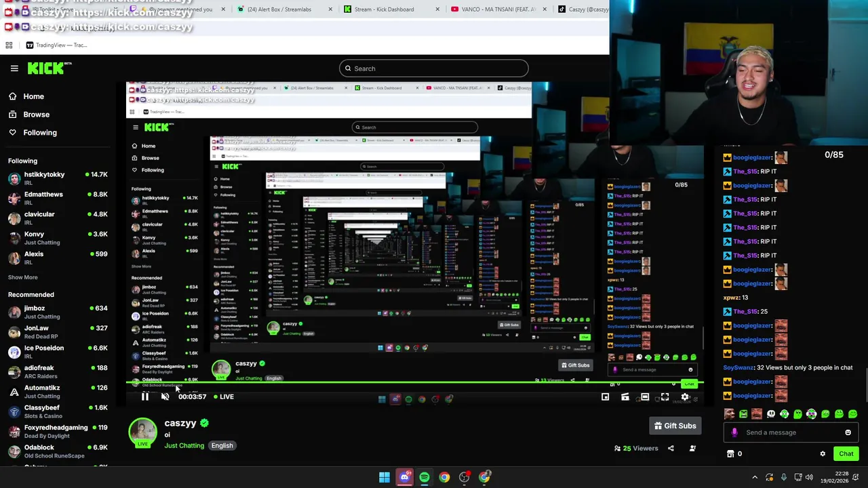Open Spotify from taskbar
868x488 pixels.
[425, 477]
